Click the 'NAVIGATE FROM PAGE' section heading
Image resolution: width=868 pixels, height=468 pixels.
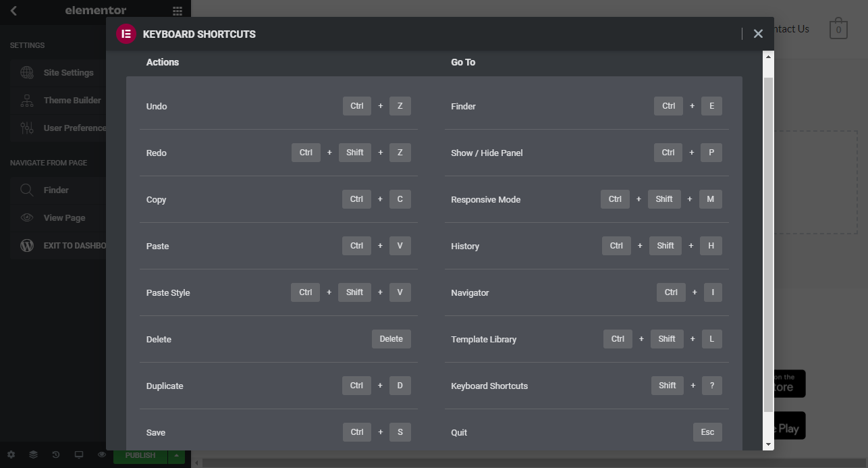pos(49,163)
